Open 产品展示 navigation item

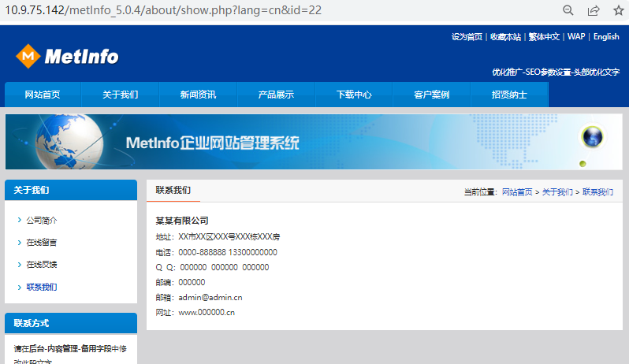pos(276,95)
